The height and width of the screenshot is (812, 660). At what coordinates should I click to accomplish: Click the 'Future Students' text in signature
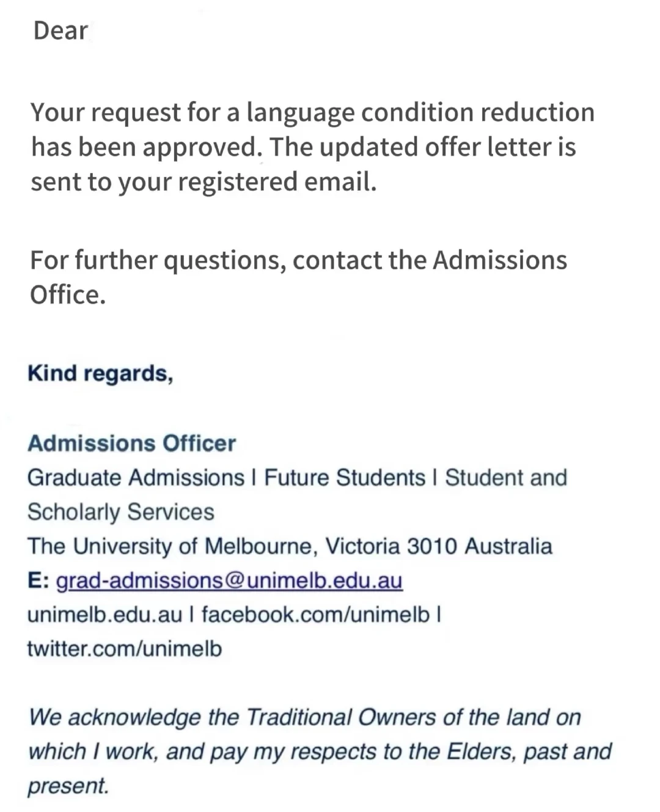(345, 478)
